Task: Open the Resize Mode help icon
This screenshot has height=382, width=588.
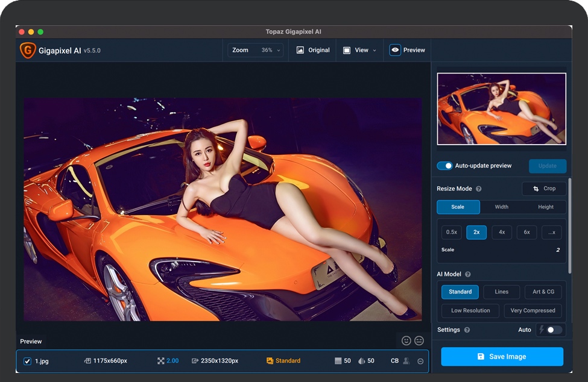Action: 479,189
